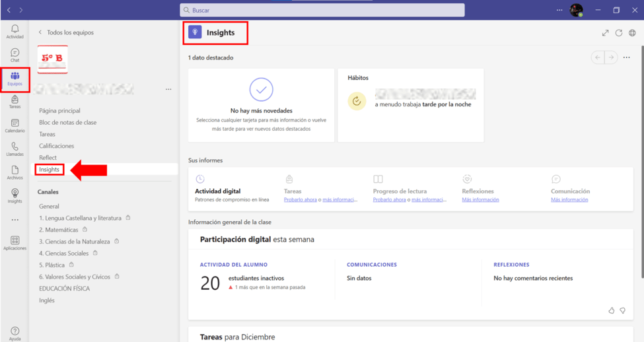Give thumbs down on Participación digital card
Image resolution: width=644 pixels, height=342 pixels.
pos(623,310)
